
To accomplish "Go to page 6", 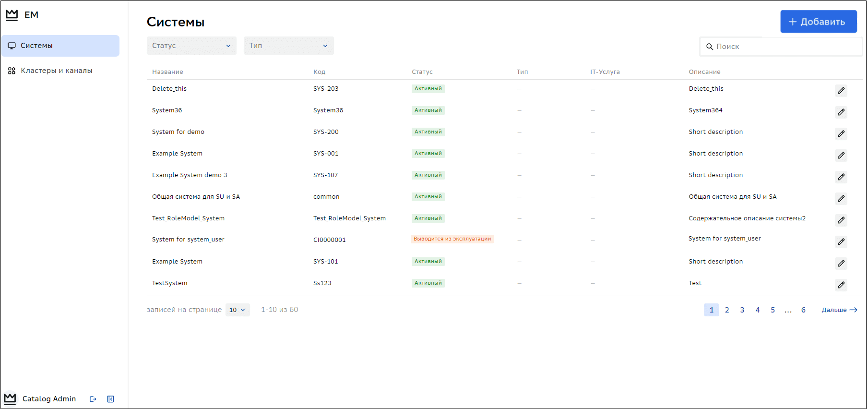I will [x=803, y=310].
